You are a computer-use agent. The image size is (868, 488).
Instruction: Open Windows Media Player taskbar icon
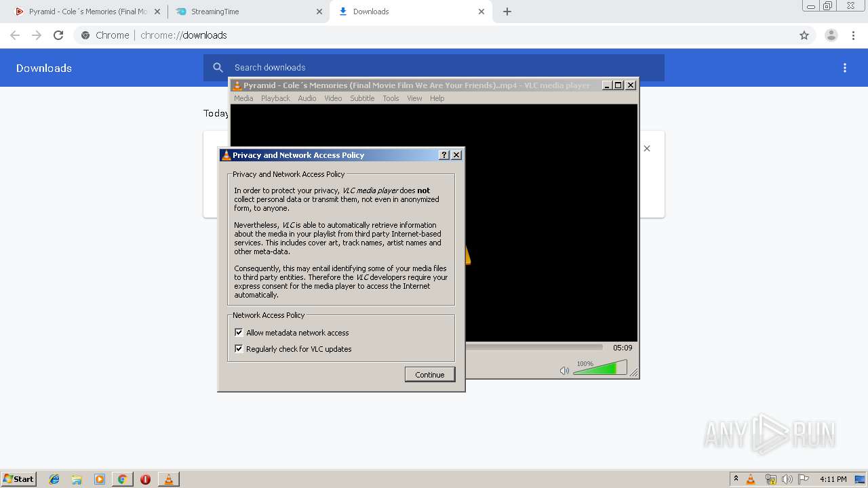tap(100, 479)
